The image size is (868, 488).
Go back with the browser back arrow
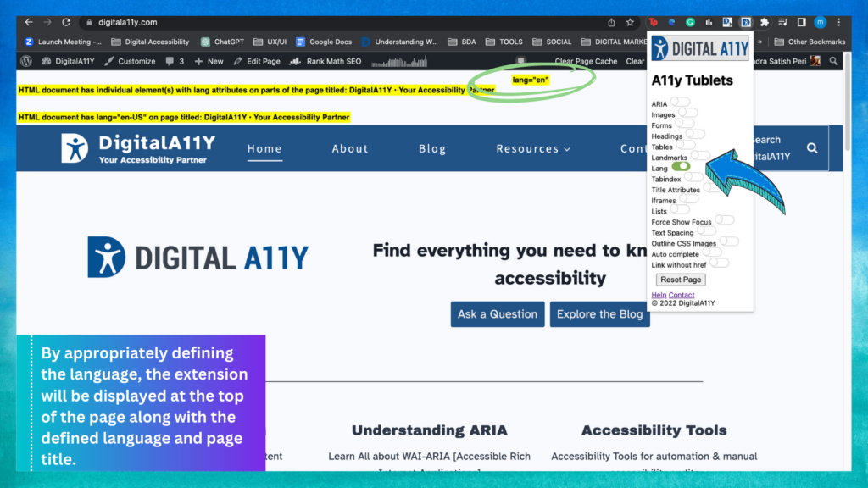[x=29, y=22]
